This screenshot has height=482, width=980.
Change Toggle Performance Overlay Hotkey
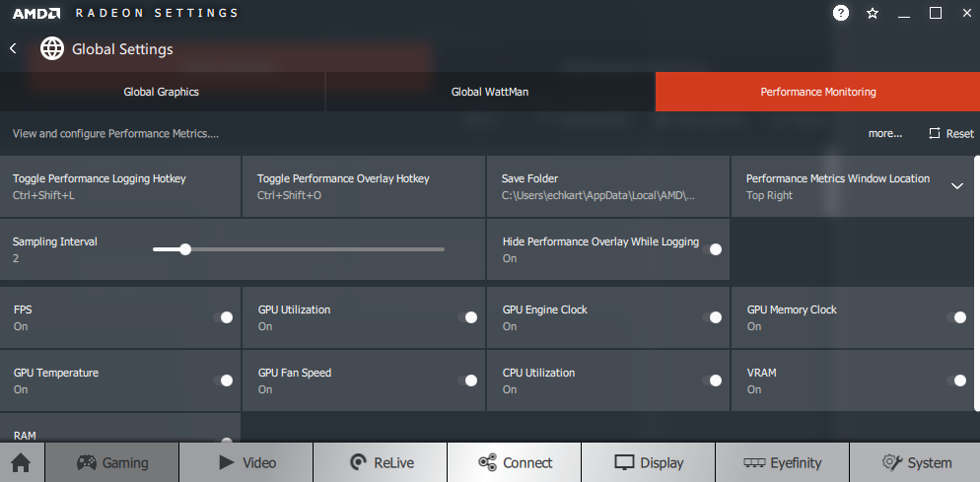point(364,186)
